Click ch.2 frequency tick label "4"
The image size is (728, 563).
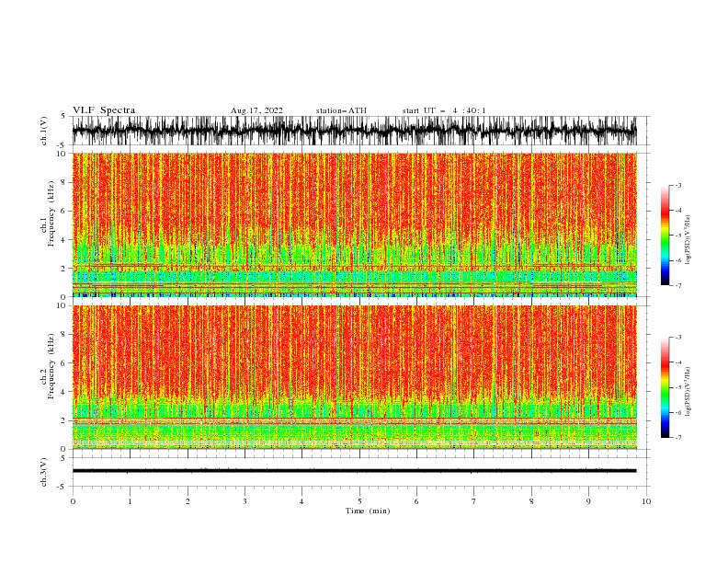(64, 392)
